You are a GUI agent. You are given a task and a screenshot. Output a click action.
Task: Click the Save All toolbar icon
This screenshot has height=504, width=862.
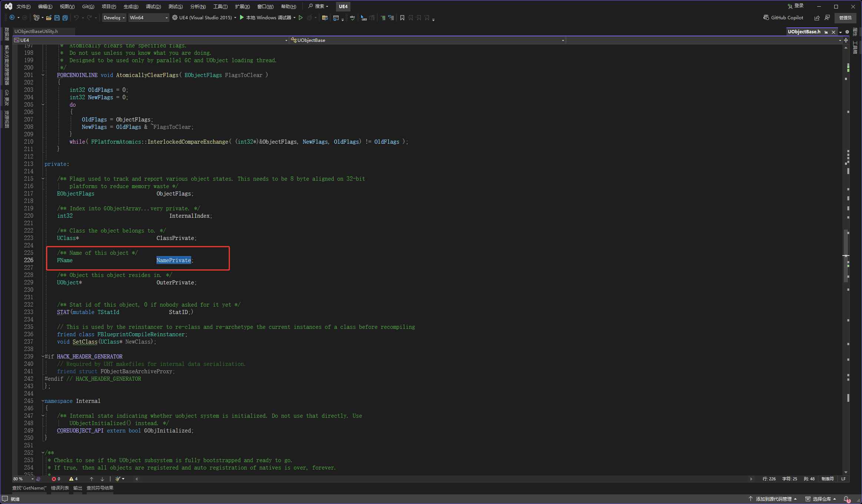pyautogui.click(x=65, y=18)
